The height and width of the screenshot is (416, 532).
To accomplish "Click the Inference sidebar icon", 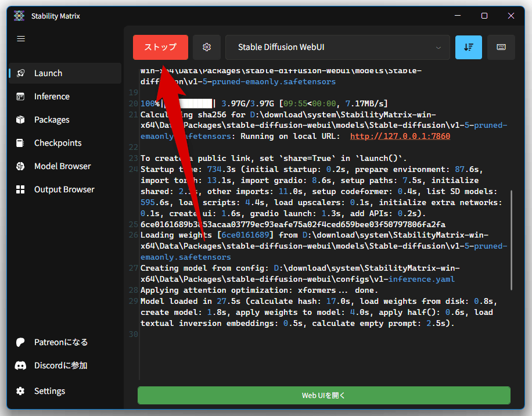I will (20, 96).
